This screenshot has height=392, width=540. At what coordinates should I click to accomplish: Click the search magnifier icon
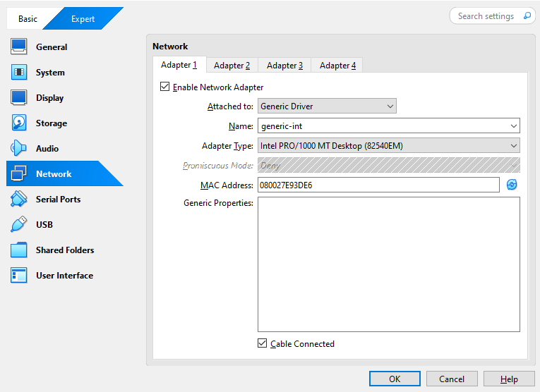coord(527,16)
